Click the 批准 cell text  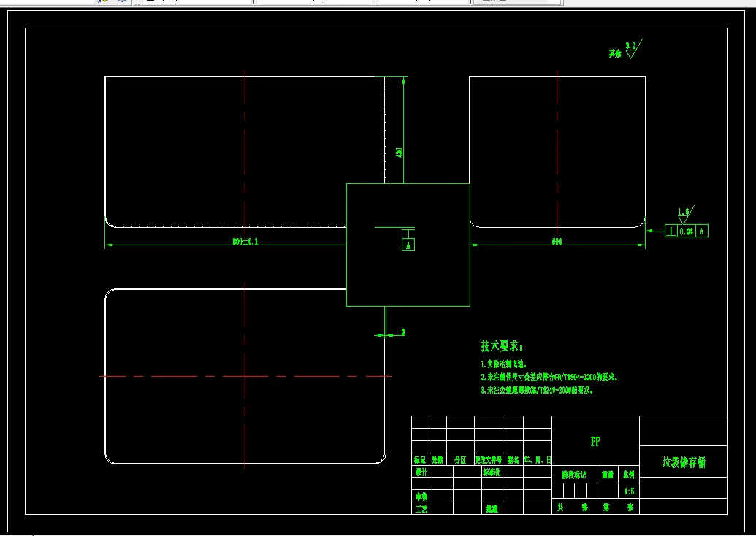click(x=492, y=508)
